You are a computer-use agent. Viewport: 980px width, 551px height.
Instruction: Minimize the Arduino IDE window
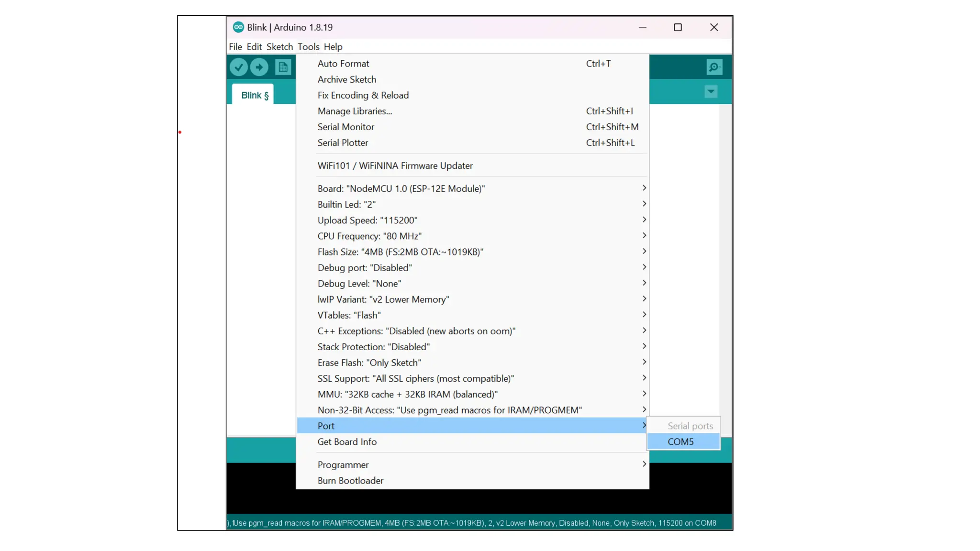tap(642, 27)
